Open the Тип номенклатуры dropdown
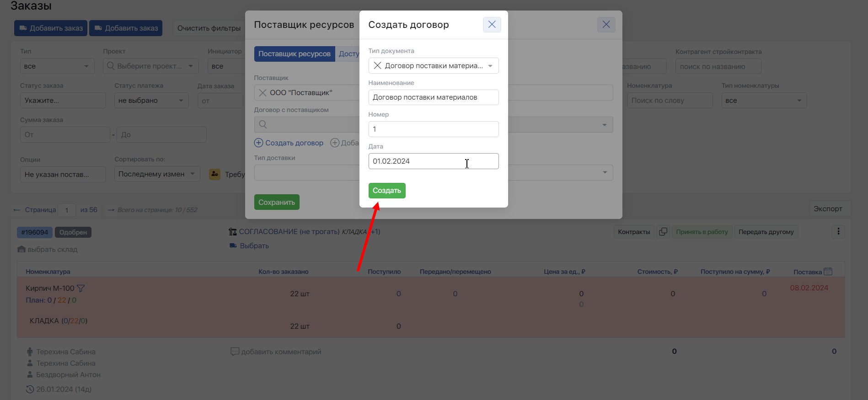Screen dimensions: 868x400 [x=764, y=101]
